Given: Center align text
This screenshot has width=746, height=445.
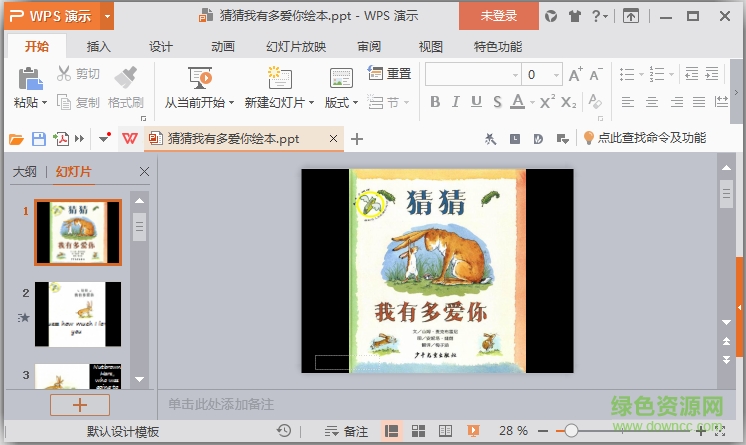Looking at the screenshot, I should click(652, 102).
